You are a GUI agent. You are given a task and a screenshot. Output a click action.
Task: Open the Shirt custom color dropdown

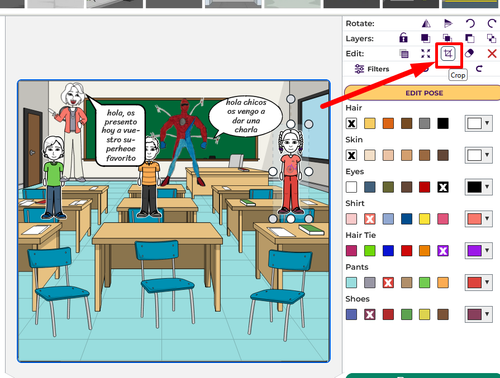point(479,219)
